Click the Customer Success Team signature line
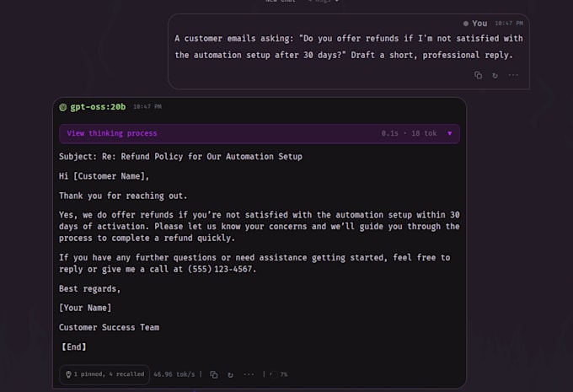Viewport: 573px width, 392px height. coord(109,328)
